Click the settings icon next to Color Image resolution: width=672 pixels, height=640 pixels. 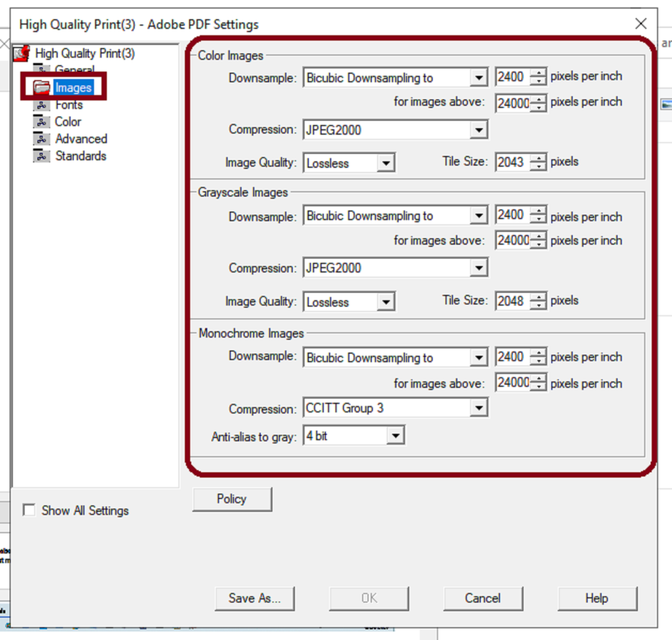click(42, 122)
